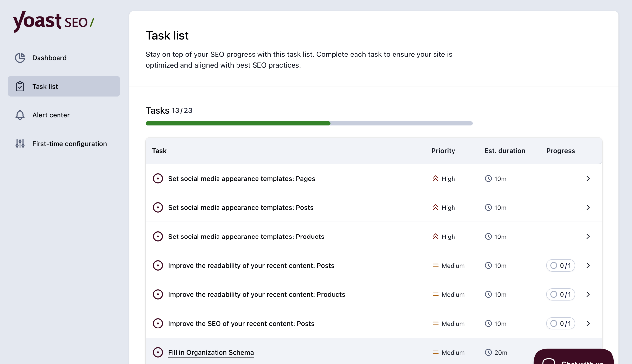The width and height of the screenshot is (632, 364).
Task: Expand readability of recent content: Posts chevron
Action: coord(588,266)
